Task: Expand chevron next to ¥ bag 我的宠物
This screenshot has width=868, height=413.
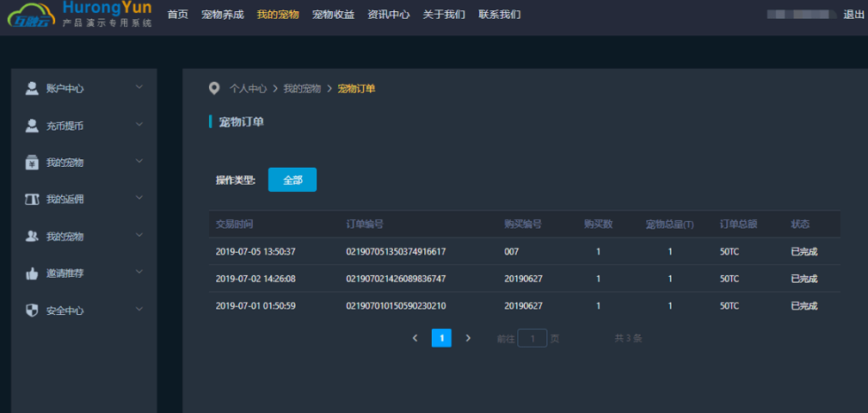Action: tap(139, 161)
